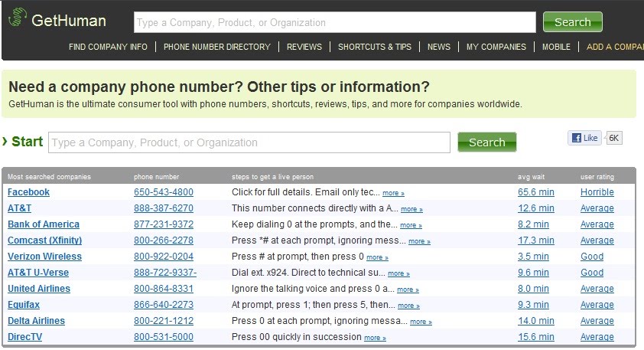Open Shortcuts & Tips menu item
The height and width of the screenshot is (350, 644).
[375, 47]
